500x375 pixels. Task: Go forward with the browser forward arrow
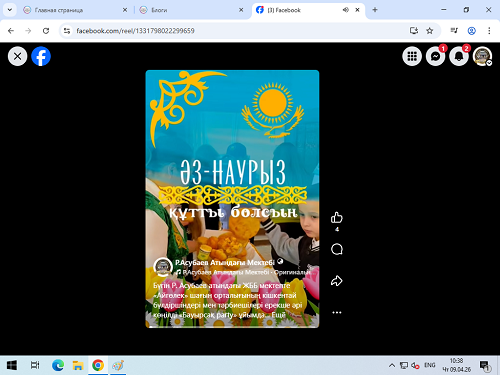pos(28,31)
